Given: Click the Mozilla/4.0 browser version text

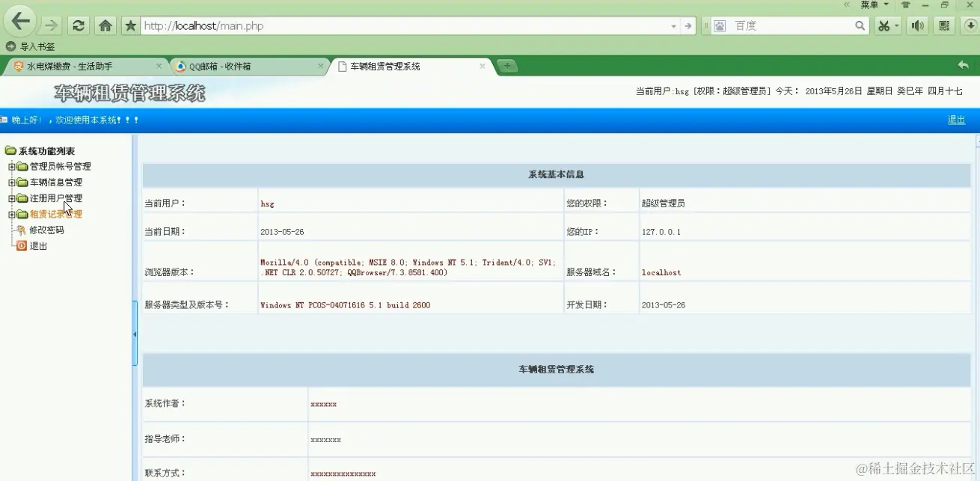Looking at the screenshot, I should (408, 267).
